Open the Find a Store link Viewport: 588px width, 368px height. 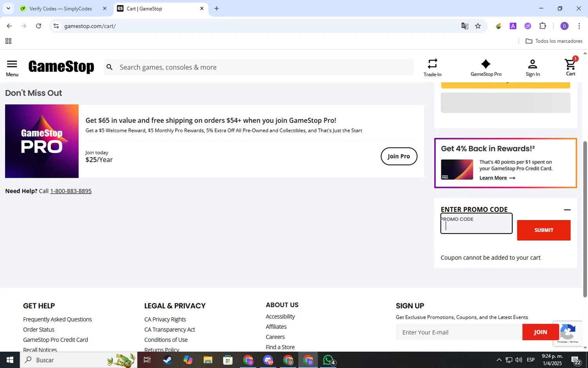pos(280,347)
